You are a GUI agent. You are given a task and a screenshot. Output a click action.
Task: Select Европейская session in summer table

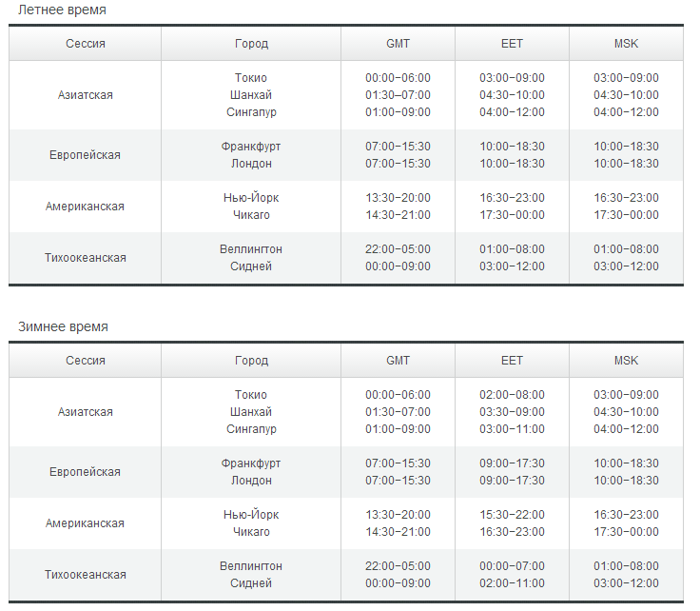85,155
